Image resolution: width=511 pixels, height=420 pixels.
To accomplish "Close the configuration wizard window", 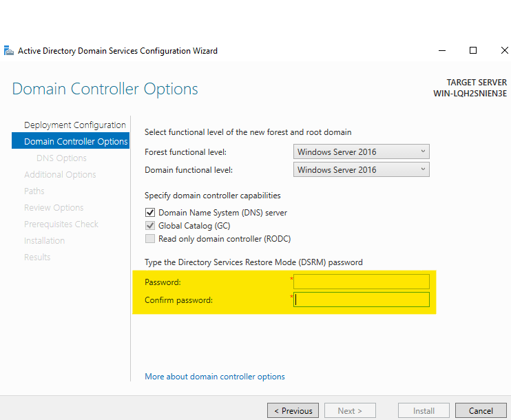I will [504, 50].
